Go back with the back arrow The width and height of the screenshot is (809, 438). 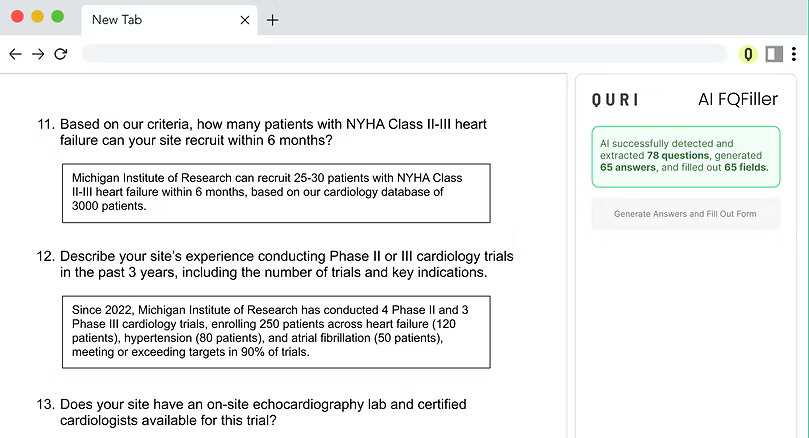point(15,54)
